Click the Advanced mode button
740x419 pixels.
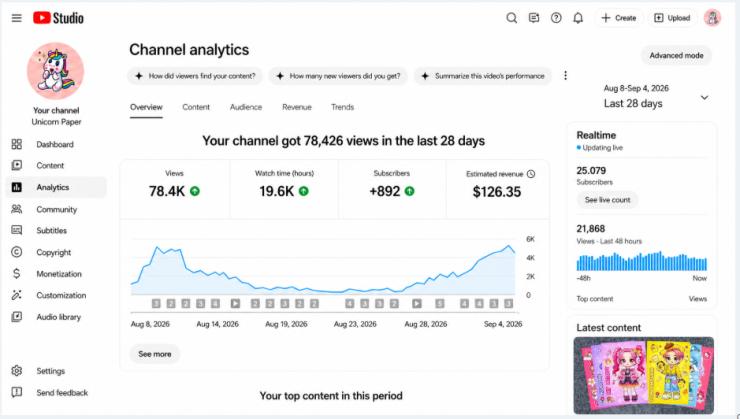pyautogui.click(x=676, y=55)
